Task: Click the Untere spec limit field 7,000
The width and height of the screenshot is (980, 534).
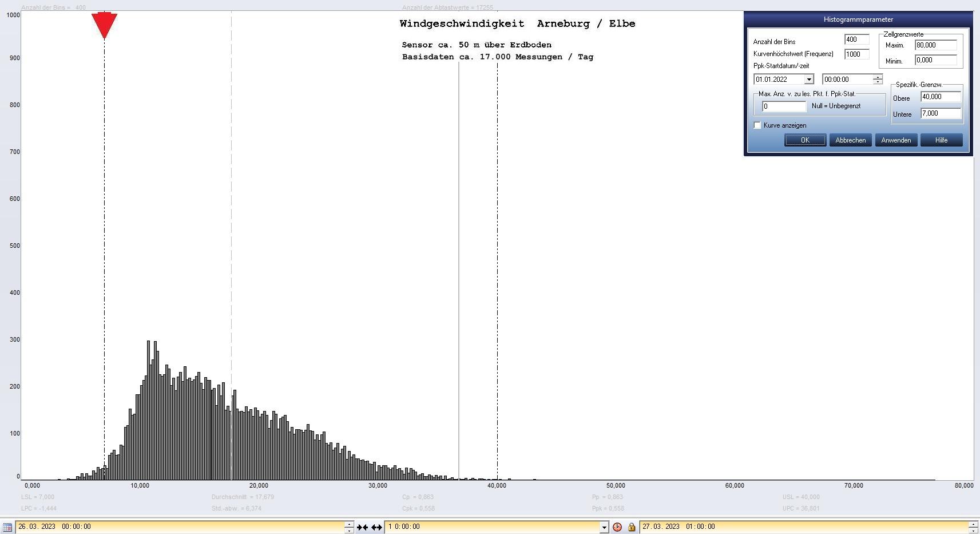Action: (941, 113)
